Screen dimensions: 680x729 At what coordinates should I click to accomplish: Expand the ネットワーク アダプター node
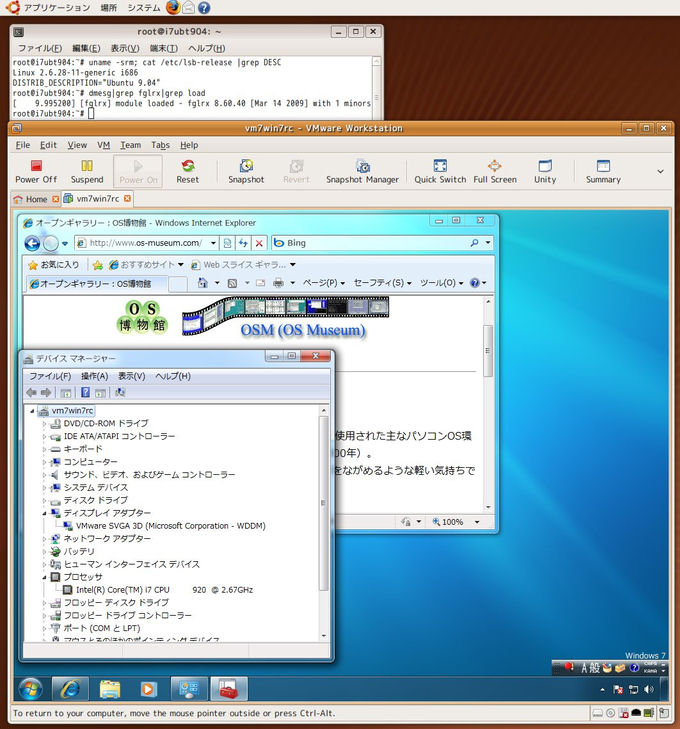pyautogui.click(x=45, y=539)
